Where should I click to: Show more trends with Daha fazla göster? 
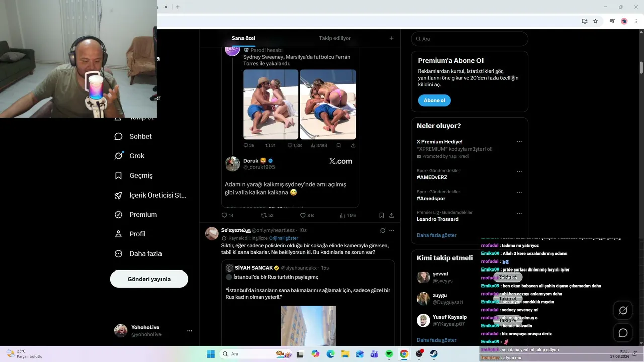point(437,235)
